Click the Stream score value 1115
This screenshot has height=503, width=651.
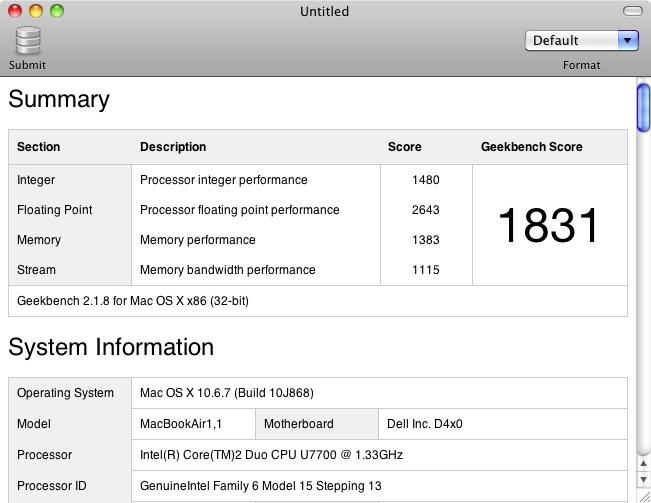[425, 270]
